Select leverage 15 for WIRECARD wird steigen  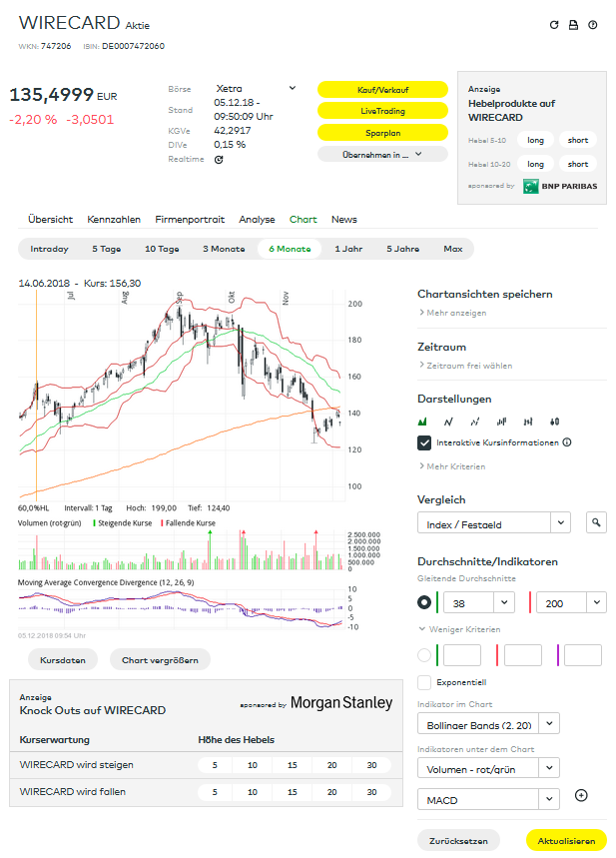(x=293, y=765)
